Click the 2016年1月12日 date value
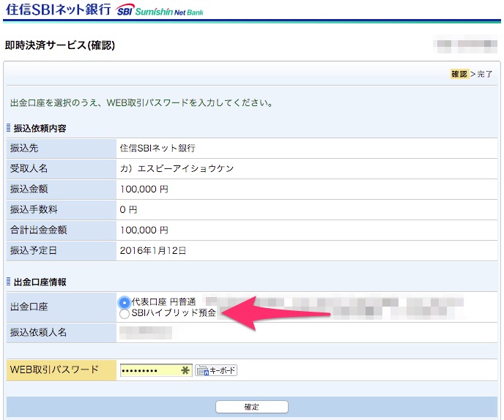Screen dimensions: 504x420 pos(153,250)
